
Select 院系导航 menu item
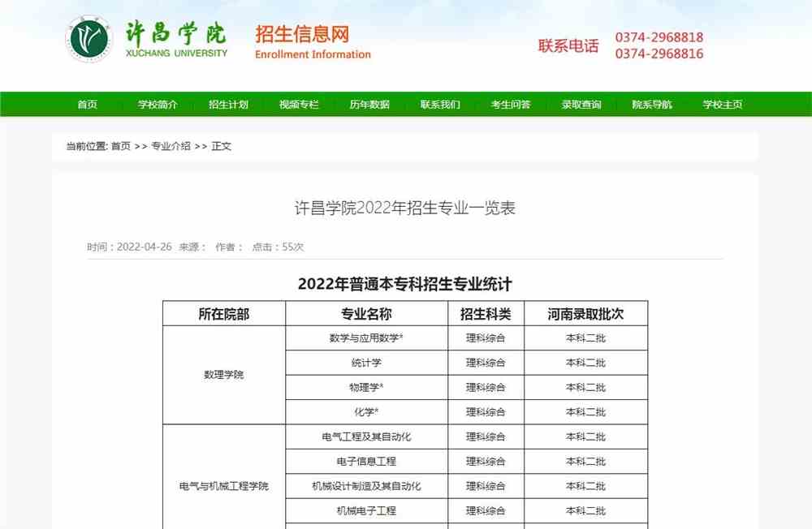652,105
